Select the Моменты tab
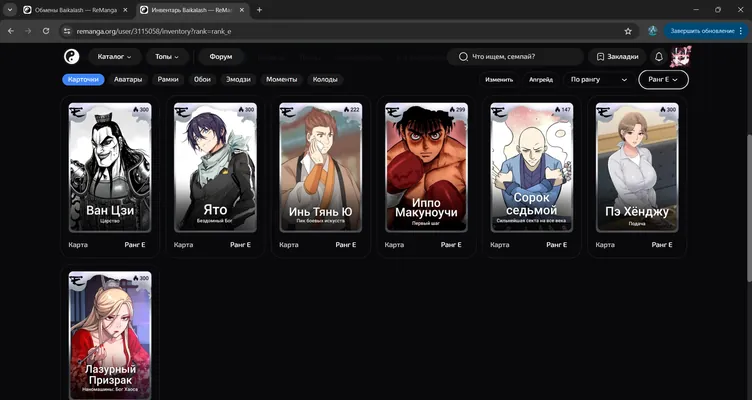Screen dimensions: 752x400 (x=282, y=80)
